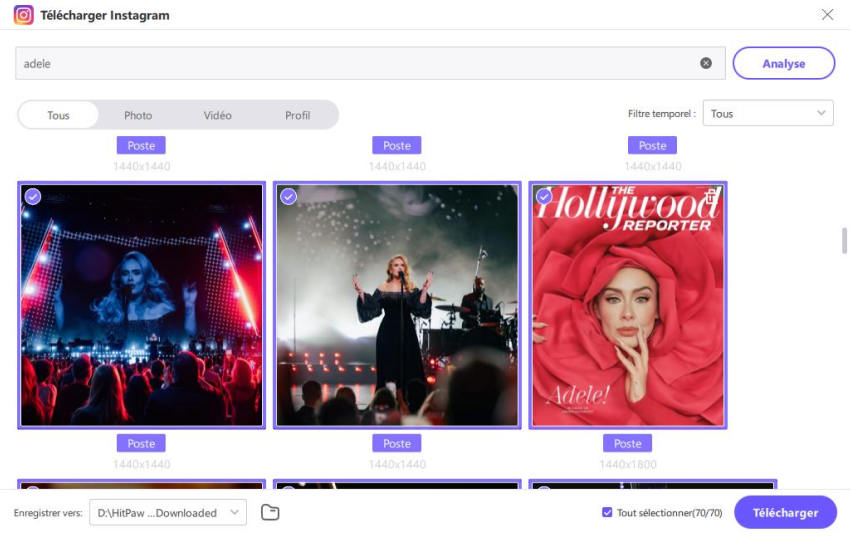The width and height of the screenshot is (851, 536).
Task: Deselect the Hollywood Reporter cover checkmark
Action: [x=544, y=196]
